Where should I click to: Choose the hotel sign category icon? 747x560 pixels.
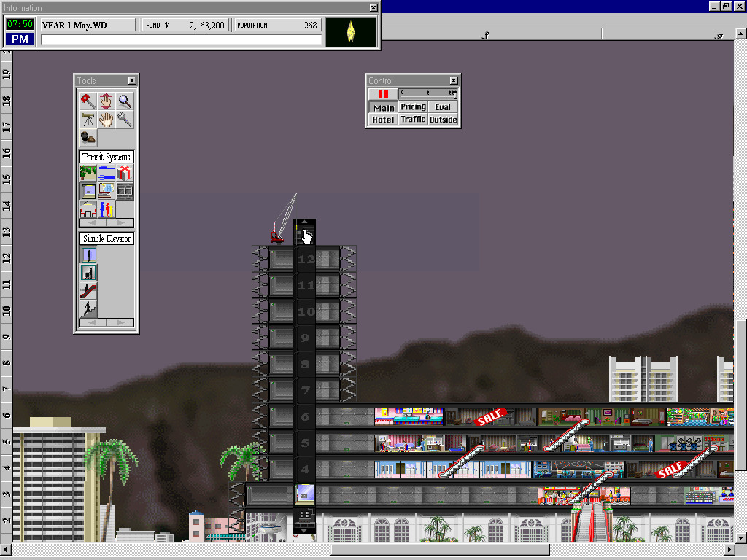coord(107,191)
